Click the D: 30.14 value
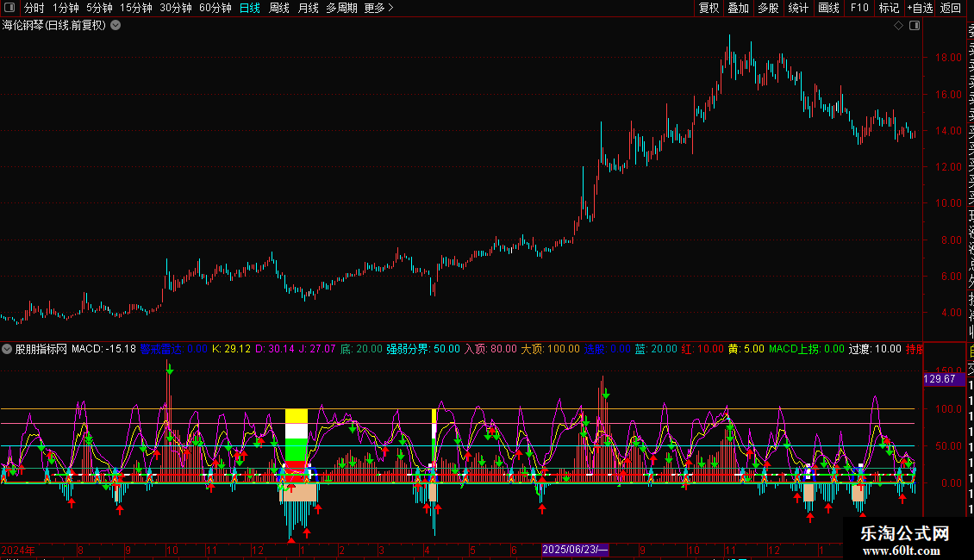Viewport: 974px width, 560px height. [275, 349]
